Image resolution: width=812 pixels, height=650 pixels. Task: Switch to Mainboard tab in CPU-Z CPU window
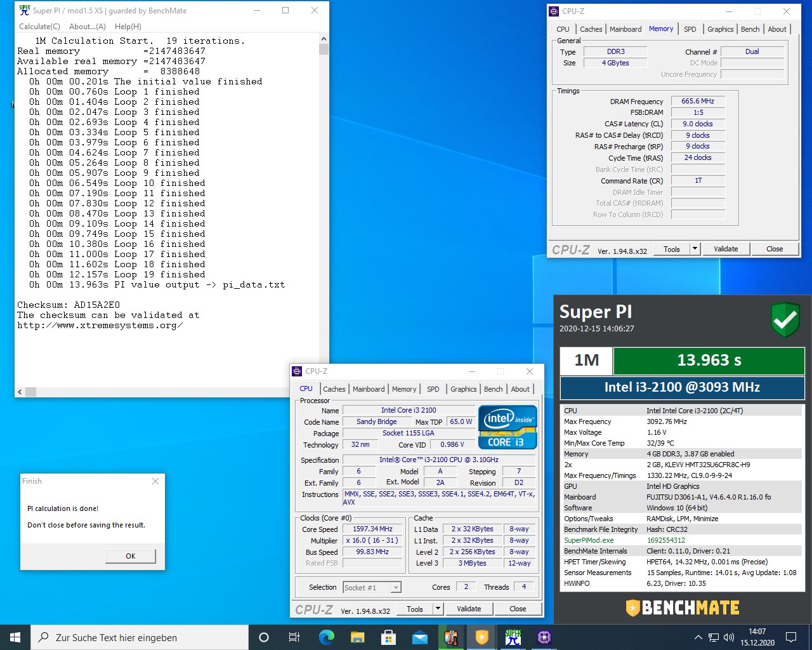coord(369,389)
